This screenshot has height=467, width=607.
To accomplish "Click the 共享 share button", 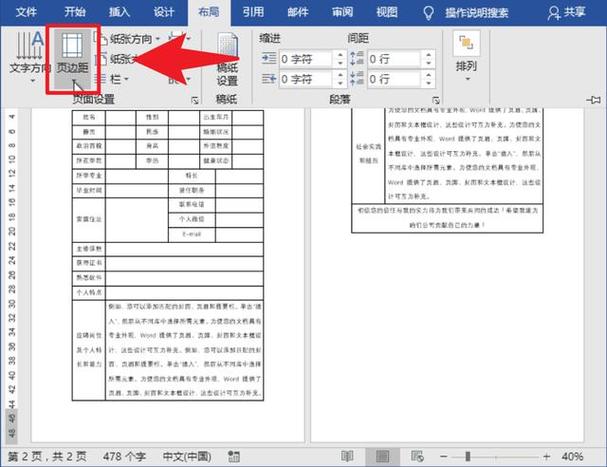I will tap(566, 13).
